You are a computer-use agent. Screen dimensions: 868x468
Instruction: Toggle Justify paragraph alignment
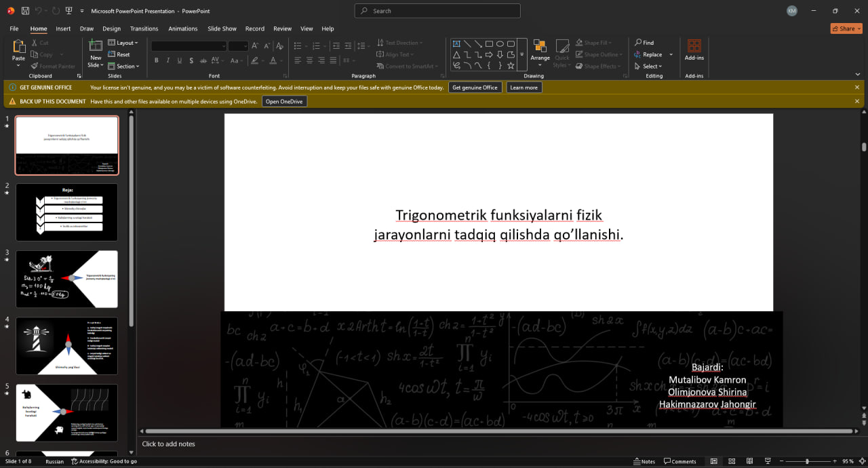click(334, 60)
